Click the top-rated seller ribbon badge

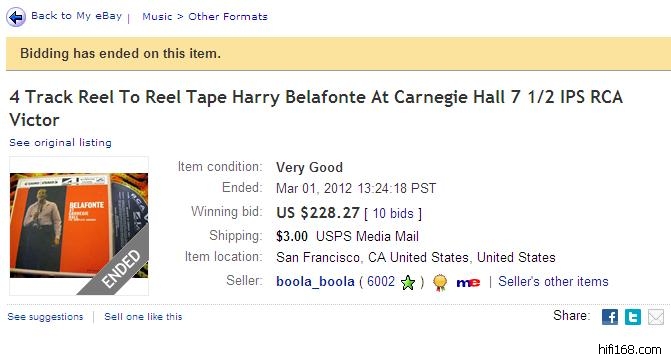[x=439, y=282]
